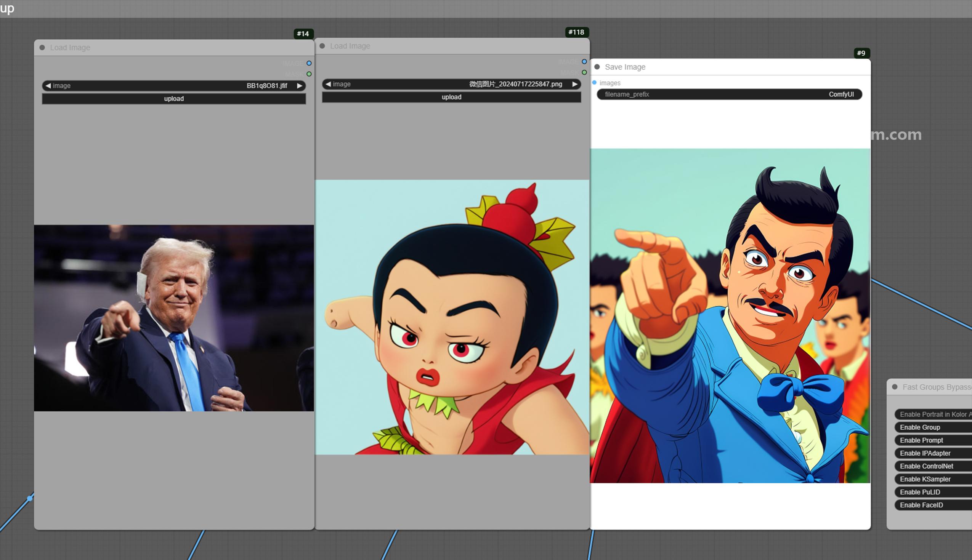Open the image dropdown showing BB1q8O81.jfif
972x560 pixels.
pos(174,86)
